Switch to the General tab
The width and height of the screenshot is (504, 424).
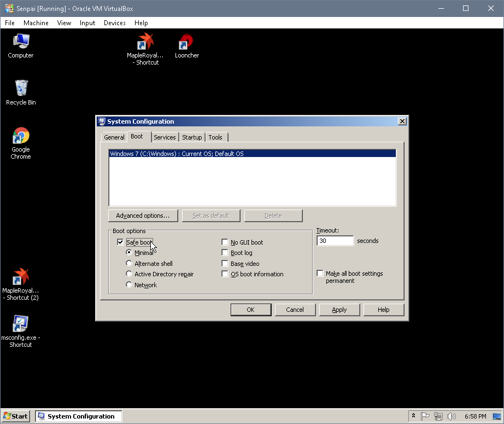pos(114,137)
